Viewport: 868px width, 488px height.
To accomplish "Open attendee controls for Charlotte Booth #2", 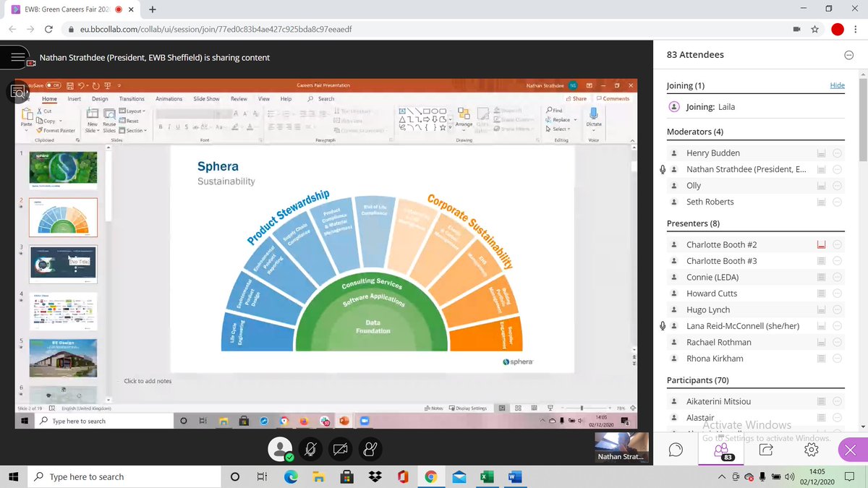I will point(837,245).
